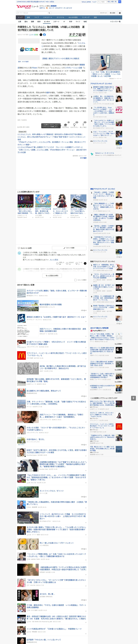Focus the top-right web search field

102,2
